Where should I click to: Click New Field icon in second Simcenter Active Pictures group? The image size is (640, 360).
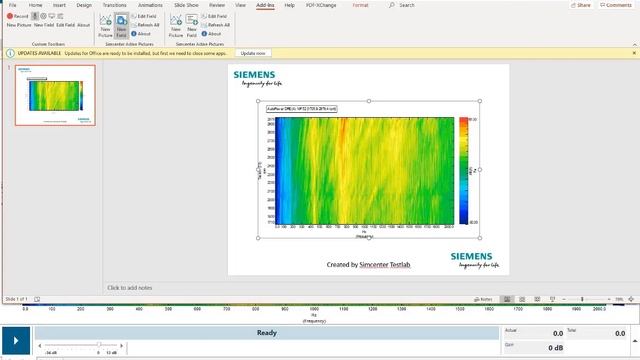(192, 25)
